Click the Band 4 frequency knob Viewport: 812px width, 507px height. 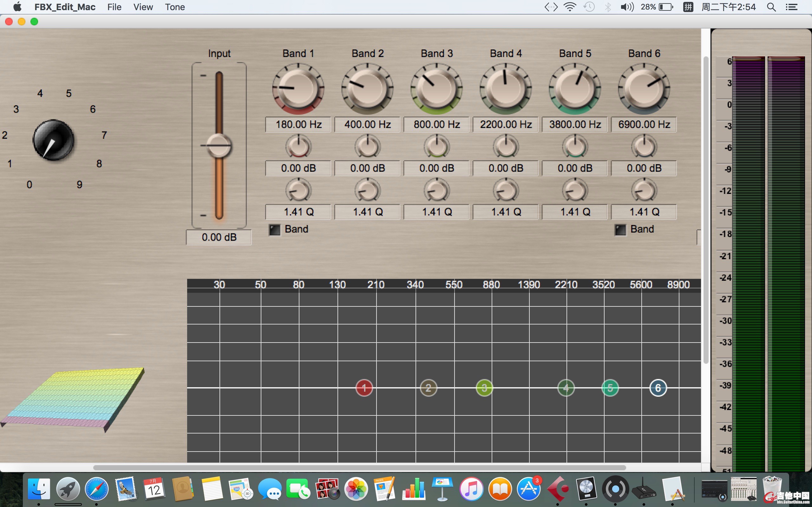click(x=506, y=88)
